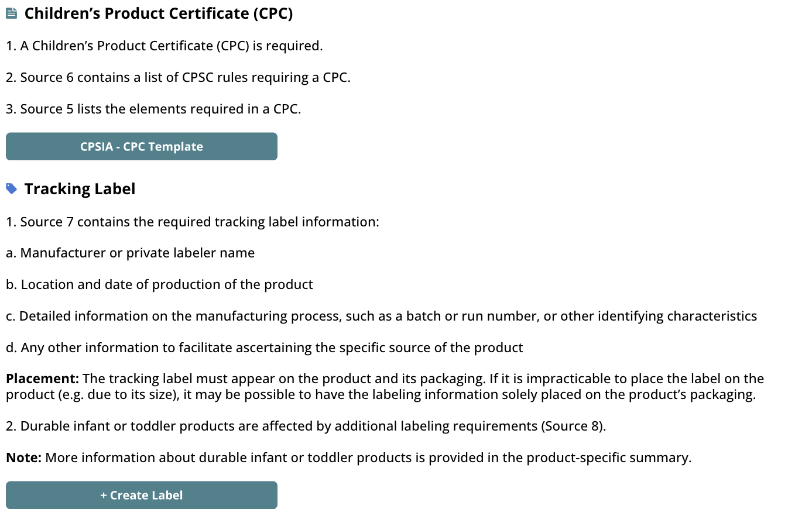
Task: Select item b. Location and date of production
Action: pyautogui.click(x=159, y=284)
